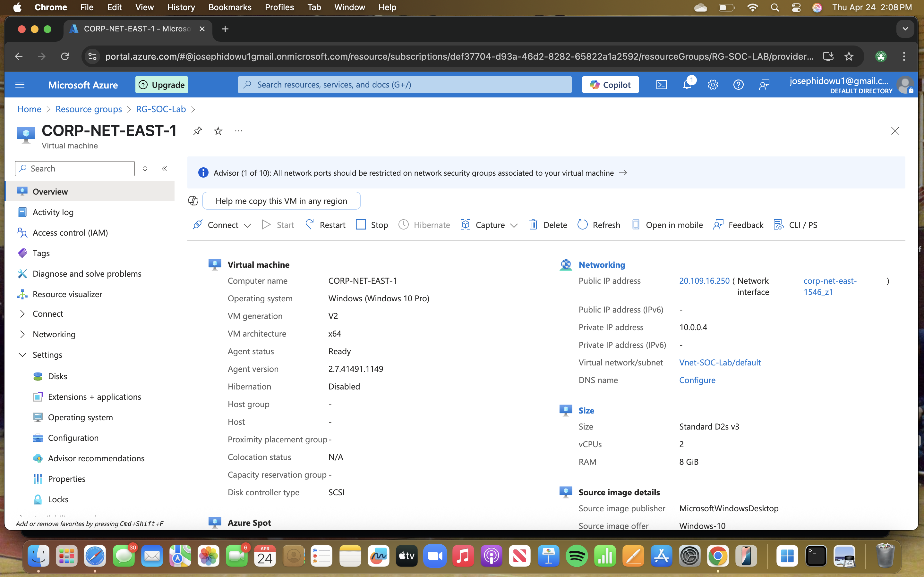Add VM to favorites star
Screen dimensions: 924x577
coord(218,131)
